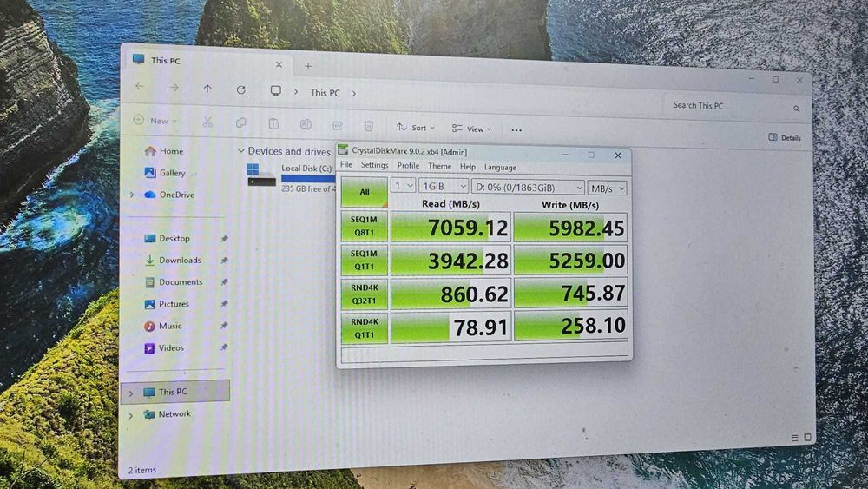Open the Sort dropdown

pyautogui.click(x=416, y=128)
